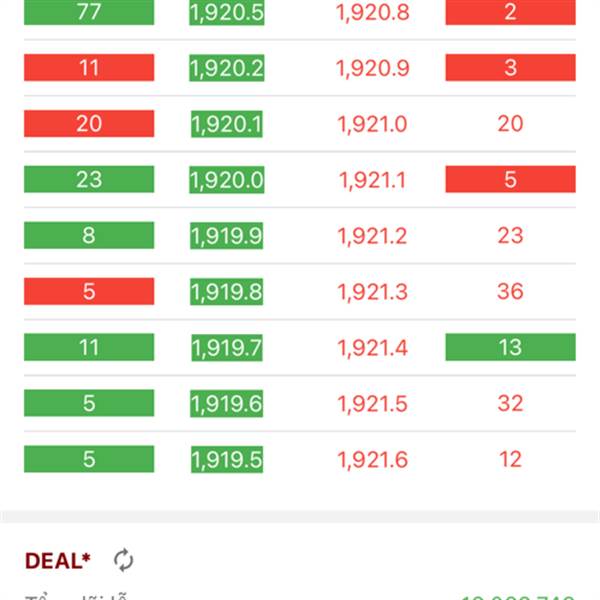Refresh the DEAL* section

click(x=123, y=560)
